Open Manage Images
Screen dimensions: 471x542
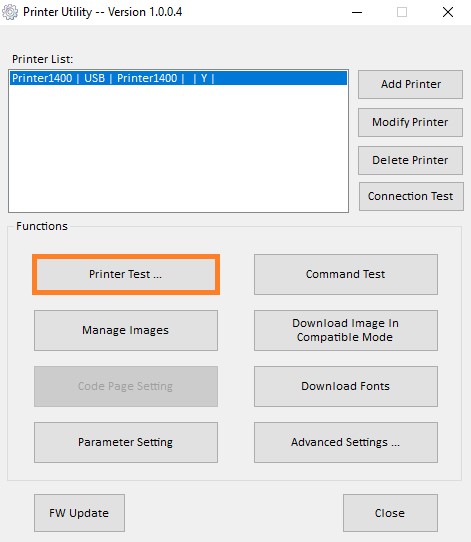point(126,330)
